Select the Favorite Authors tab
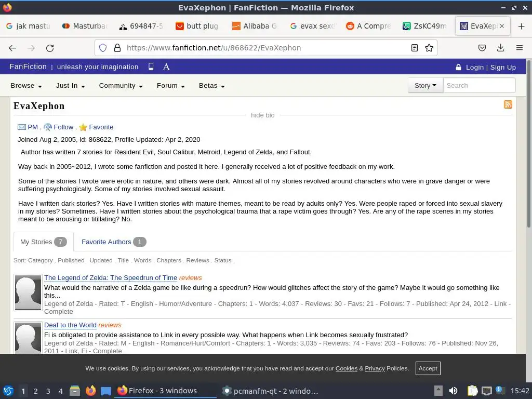This screenshot has height=399, width=532. [114, 242]
